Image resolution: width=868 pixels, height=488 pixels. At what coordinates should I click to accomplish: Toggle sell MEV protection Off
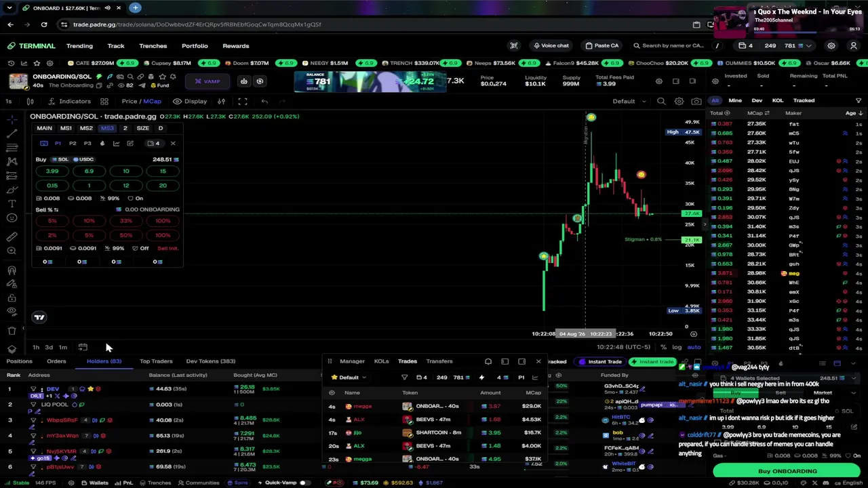(x=140, y=248)
